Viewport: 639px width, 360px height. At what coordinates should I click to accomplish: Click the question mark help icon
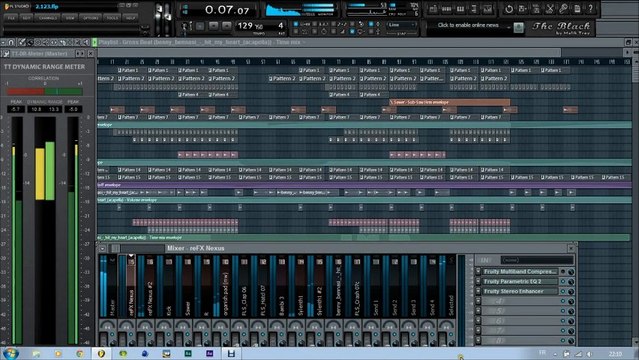591,9
